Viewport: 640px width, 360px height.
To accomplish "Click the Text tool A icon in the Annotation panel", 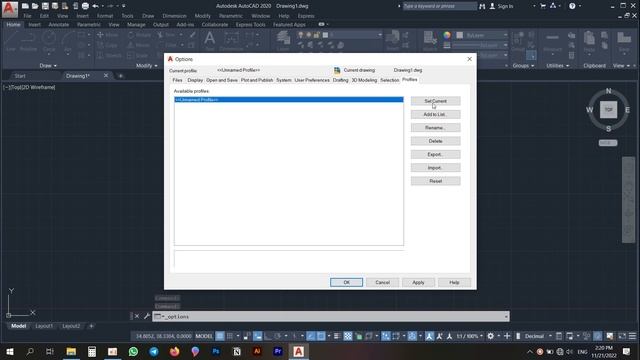I will click(209, 39).
